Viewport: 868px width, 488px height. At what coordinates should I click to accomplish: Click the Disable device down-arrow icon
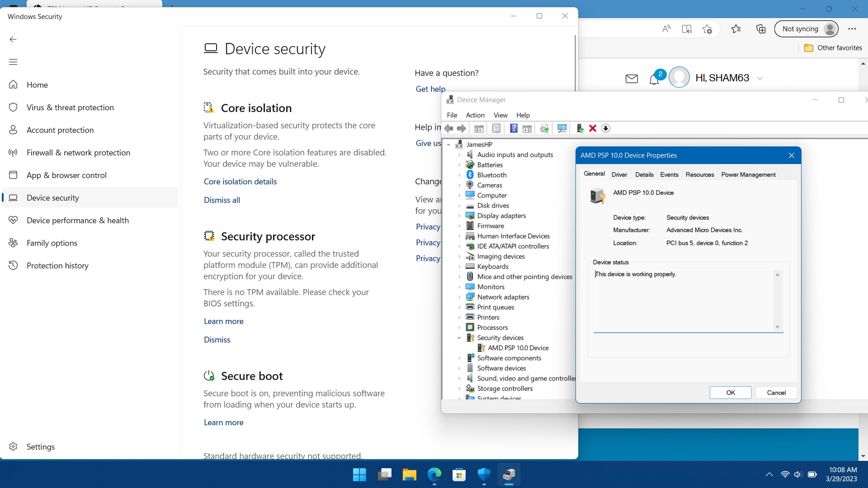(x=606, y=128)
